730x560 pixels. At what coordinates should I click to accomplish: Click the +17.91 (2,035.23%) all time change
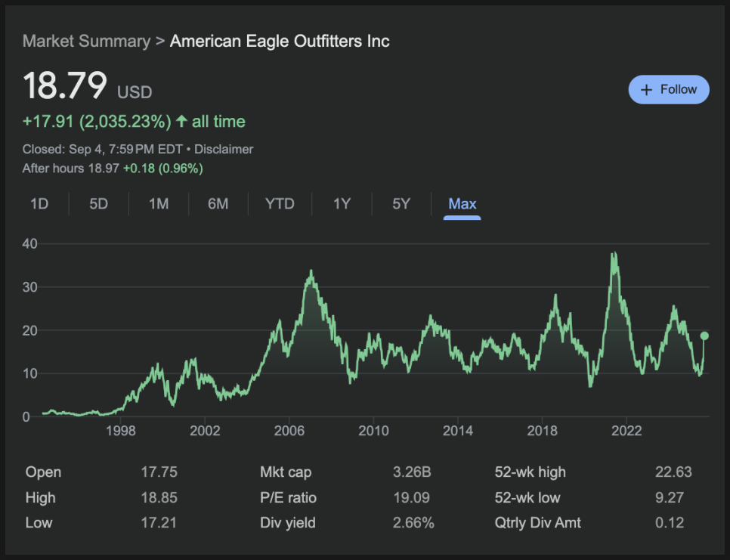134,122
